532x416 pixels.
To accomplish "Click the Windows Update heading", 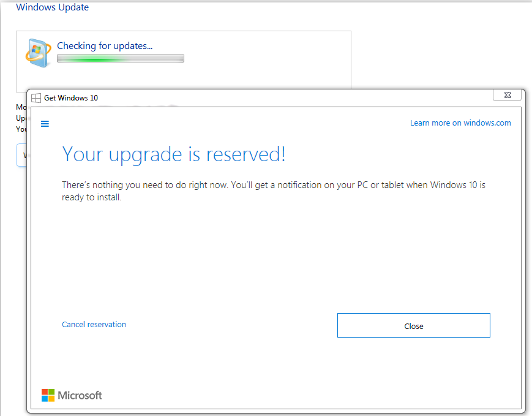I will (x=52, y=7).
